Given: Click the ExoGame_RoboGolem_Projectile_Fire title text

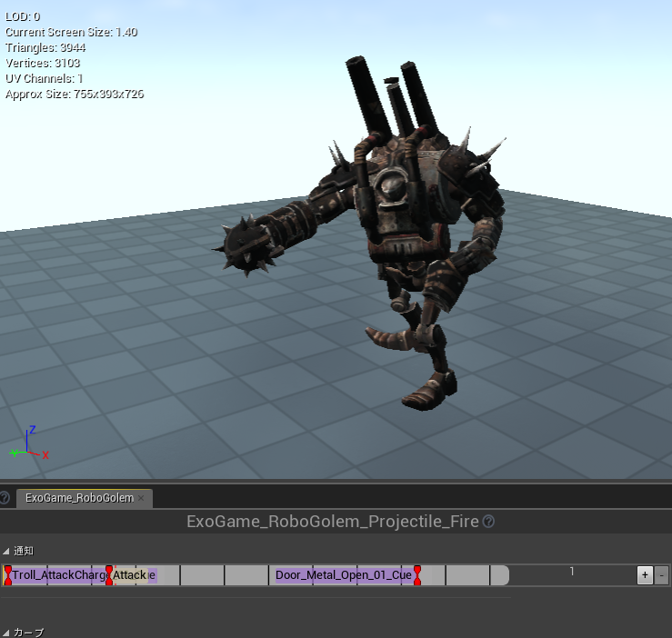Looking at the screenshot, I should (333, 522).
